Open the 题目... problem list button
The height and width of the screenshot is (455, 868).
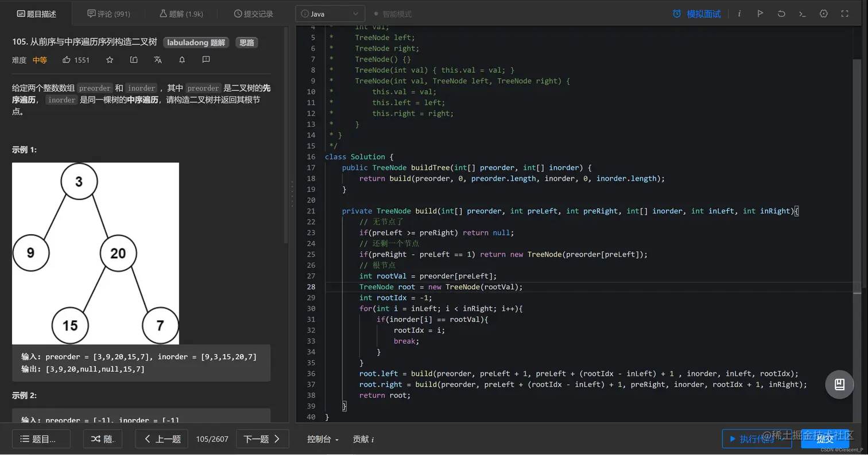(41, 439)
